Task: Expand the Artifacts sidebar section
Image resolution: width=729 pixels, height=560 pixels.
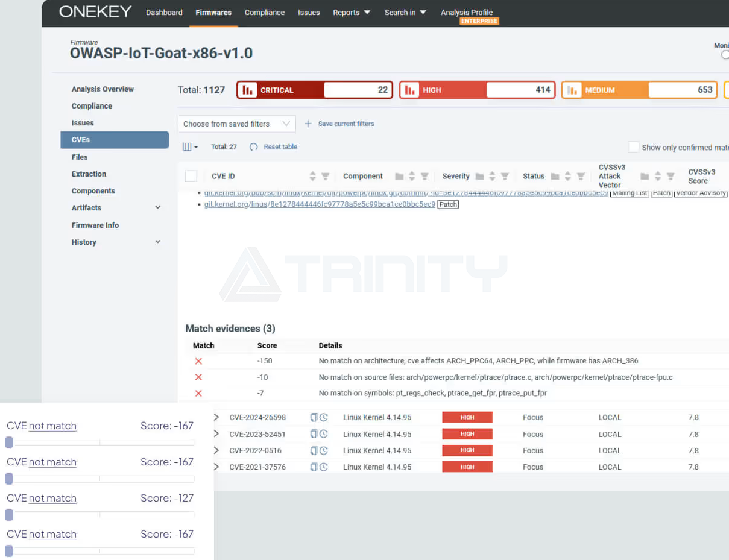Action: click(x=158, y=208)
